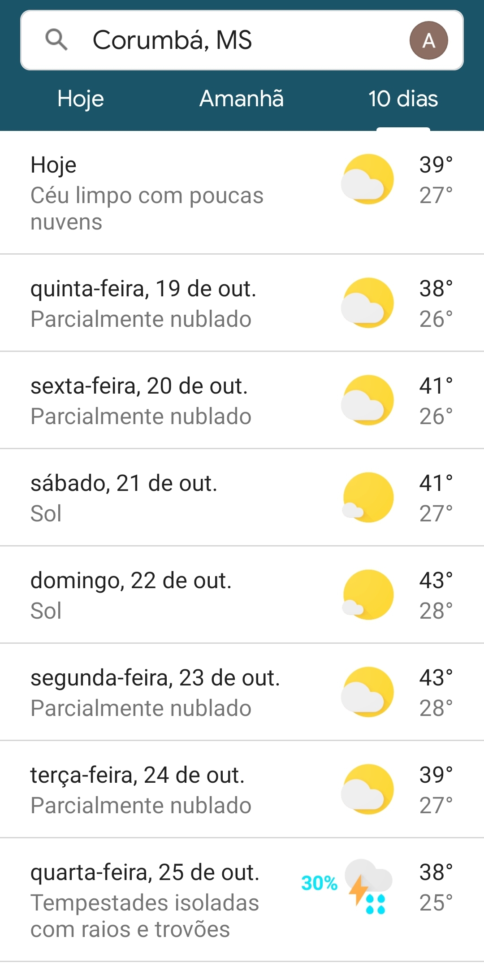This screenshot has height=980, width=484.
Task: Tap the 30% rain chance label
Action: [319, 883]
